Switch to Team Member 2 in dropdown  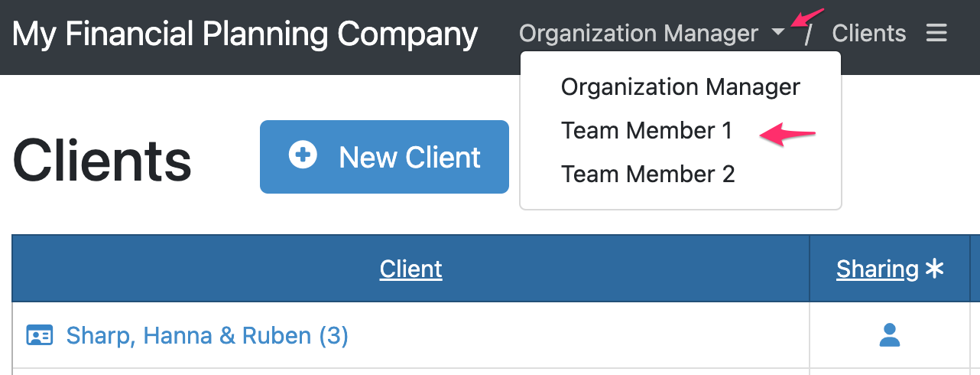click(x=647, y=174)
